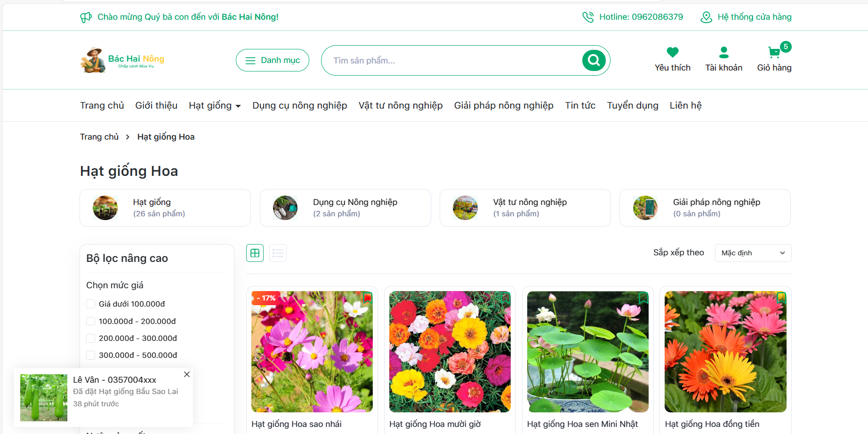Viewport: 868px width, 434px height.
Task: Check 300.000đ - 500.000đ price filter
Action: 91,355
